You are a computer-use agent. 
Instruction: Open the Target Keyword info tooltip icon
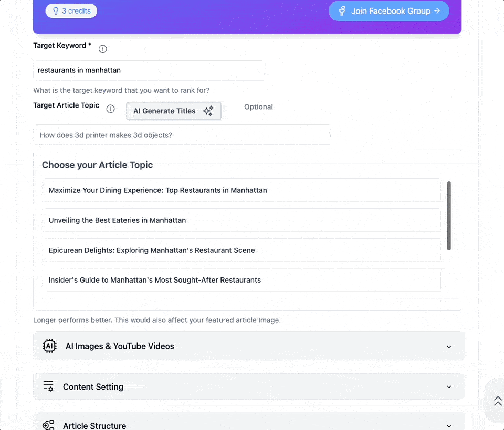102,49
